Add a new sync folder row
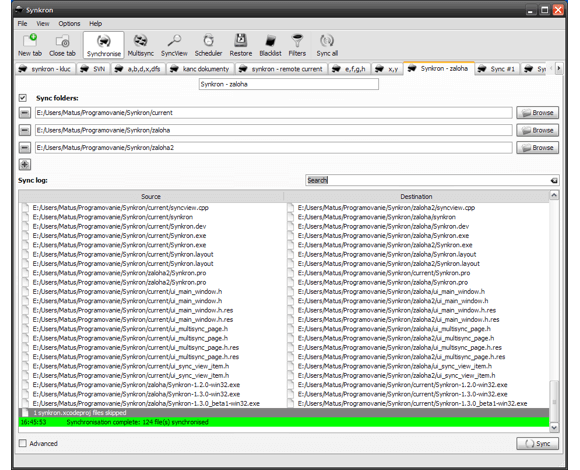The height and width of the screenshot is (470, 580). point(25,165)
